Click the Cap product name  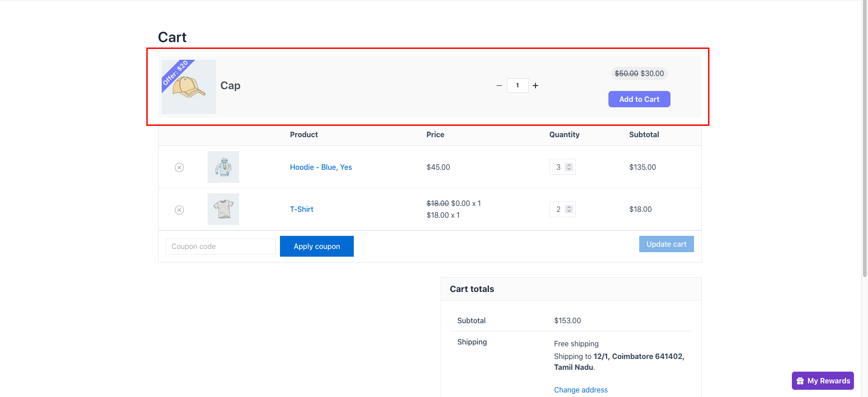pos(230,86)
